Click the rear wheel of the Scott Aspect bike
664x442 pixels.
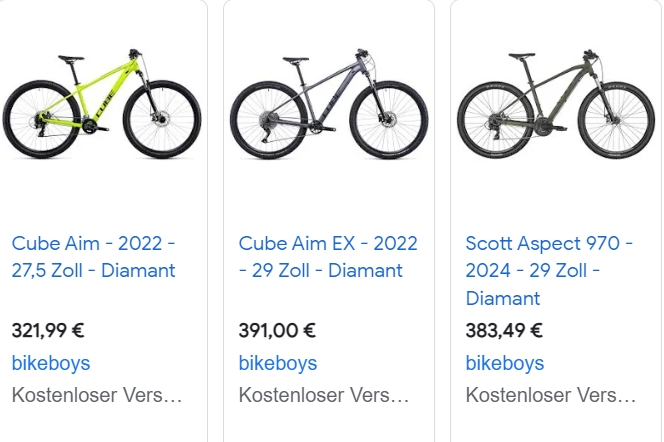coord(496,120)
